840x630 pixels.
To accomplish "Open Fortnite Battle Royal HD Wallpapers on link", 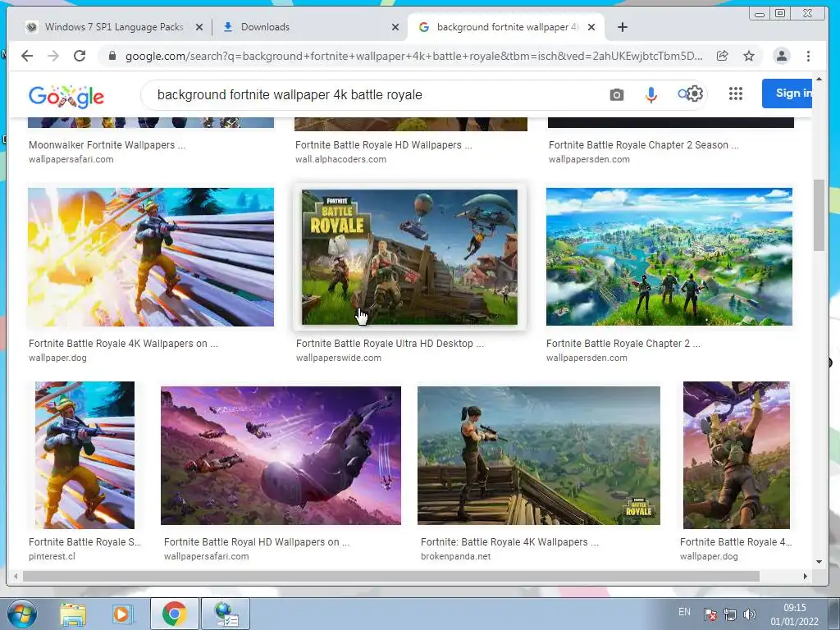I will pyautogui.click(x=257, y=542).
